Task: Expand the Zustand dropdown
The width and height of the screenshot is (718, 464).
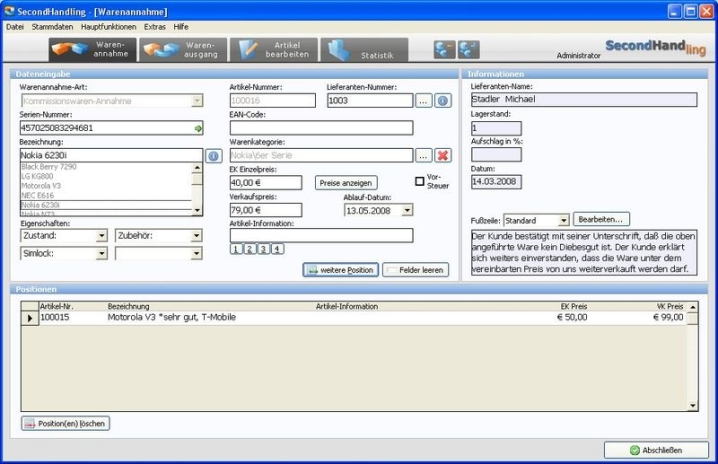Action: [101, 236]
